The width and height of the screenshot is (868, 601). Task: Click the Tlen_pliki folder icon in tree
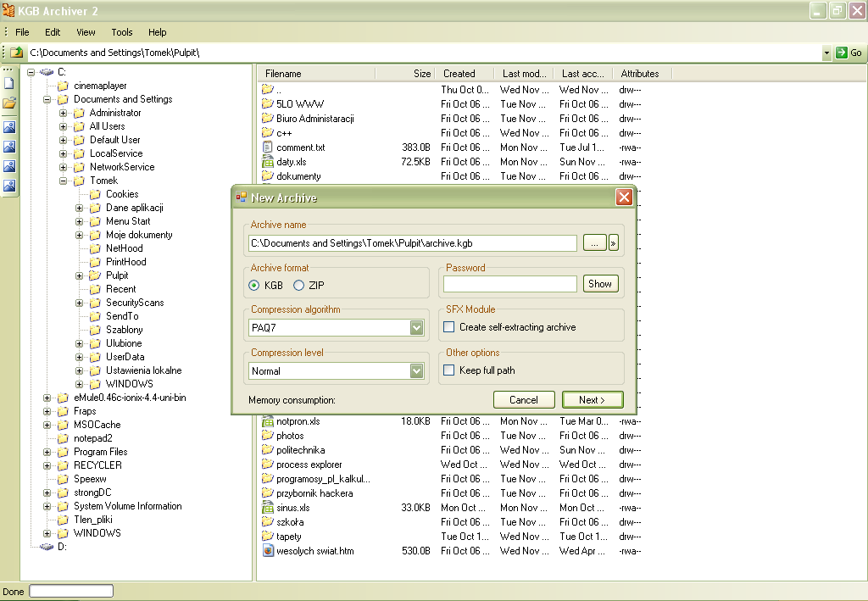(63, 520)
